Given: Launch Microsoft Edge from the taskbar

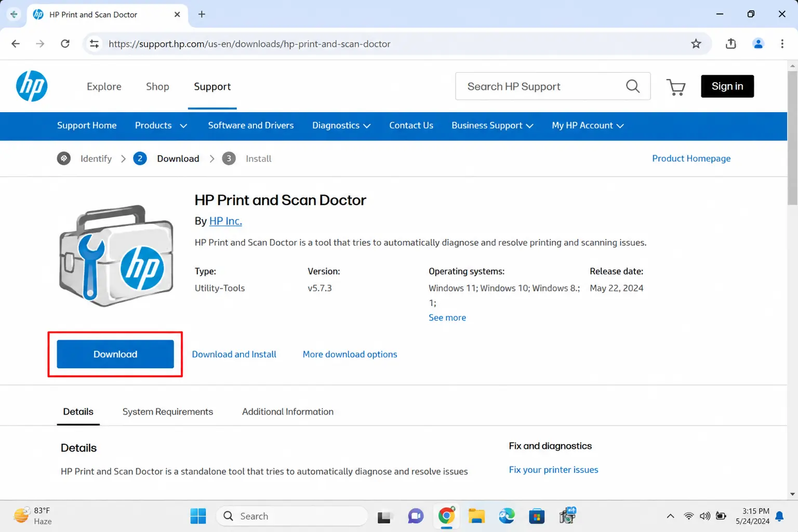Looking at the screenshot, I should (507, 516).
